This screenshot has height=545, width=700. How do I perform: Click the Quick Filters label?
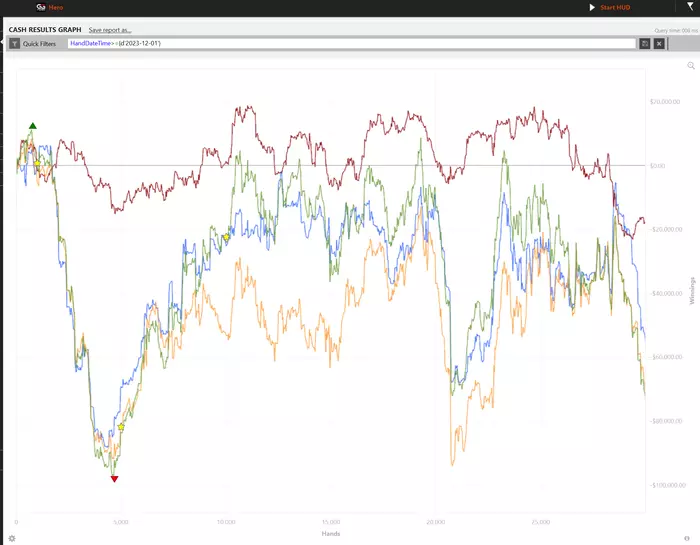39,44
